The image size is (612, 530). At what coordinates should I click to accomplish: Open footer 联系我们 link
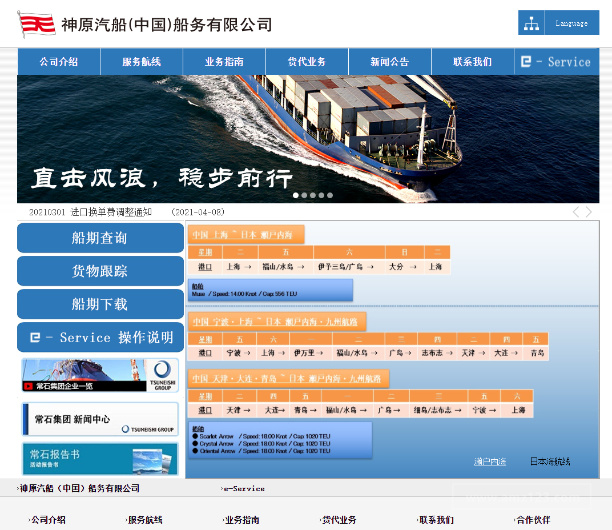pos(435,520)
